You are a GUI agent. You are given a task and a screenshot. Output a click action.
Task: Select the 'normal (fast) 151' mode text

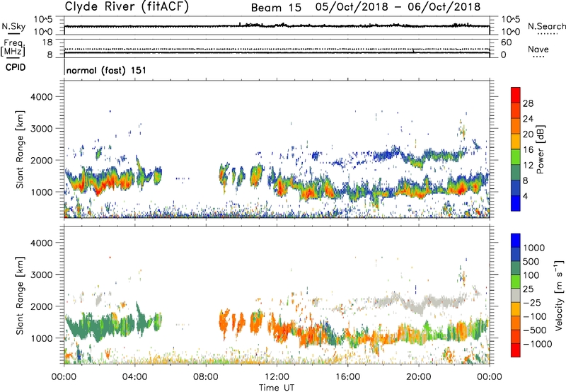pos(106,70)
